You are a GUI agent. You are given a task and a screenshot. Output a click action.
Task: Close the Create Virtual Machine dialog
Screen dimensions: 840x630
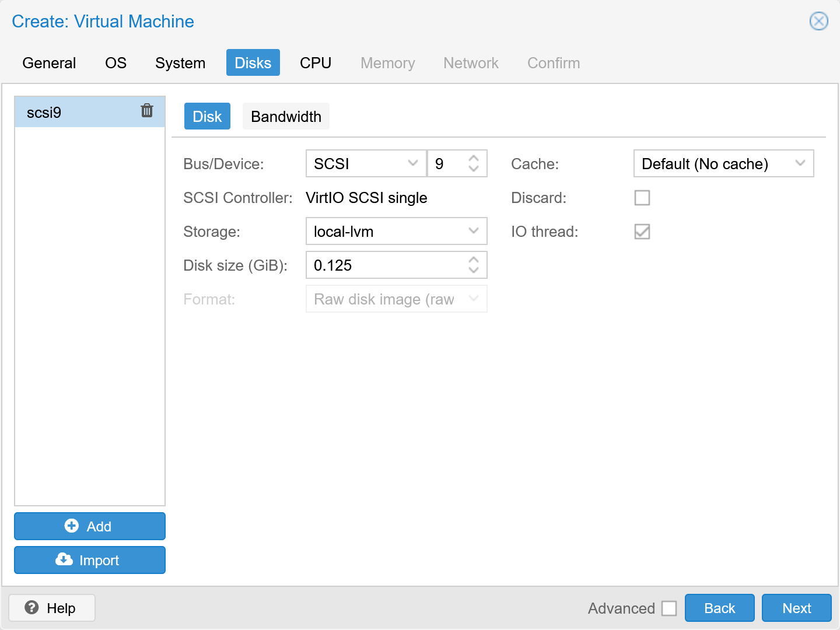(818, 21)
